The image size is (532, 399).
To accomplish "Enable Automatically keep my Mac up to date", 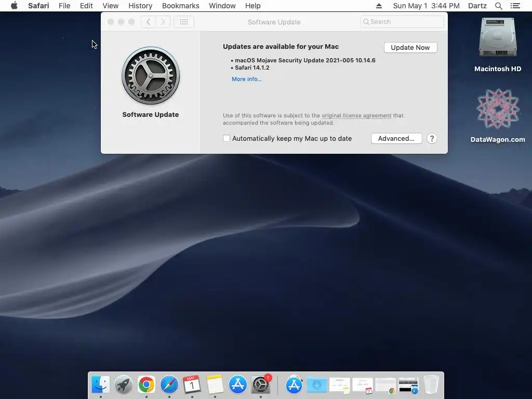I will [227, 138].
